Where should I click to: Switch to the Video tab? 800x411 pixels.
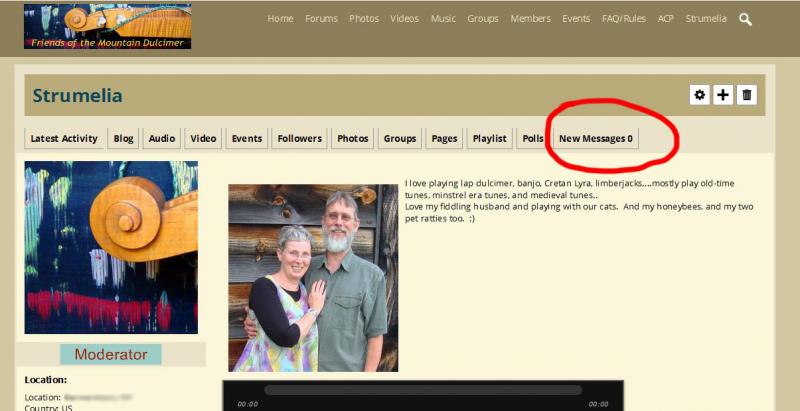click(203, 138)
